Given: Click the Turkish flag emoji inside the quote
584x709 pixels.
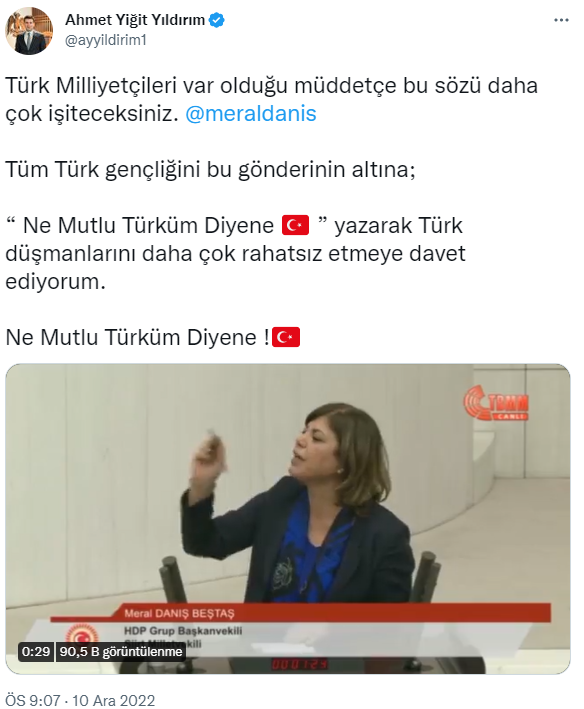Looking at the screenshot, I should click(296, 225).
